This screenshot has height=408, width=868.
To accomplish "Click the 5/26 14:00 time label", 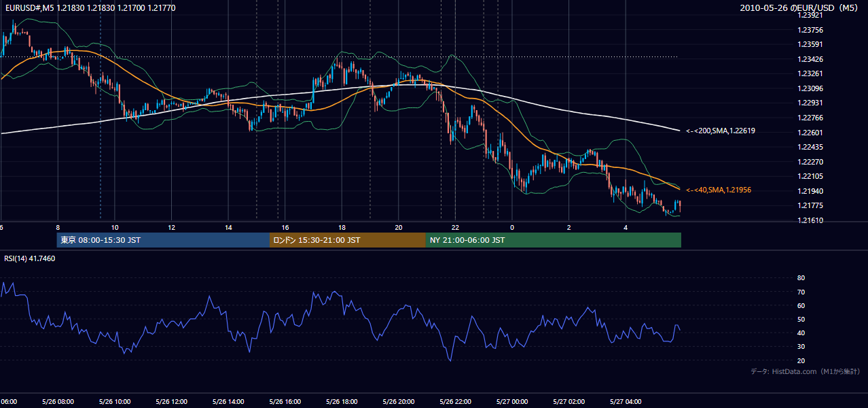I will pos(228,401).
